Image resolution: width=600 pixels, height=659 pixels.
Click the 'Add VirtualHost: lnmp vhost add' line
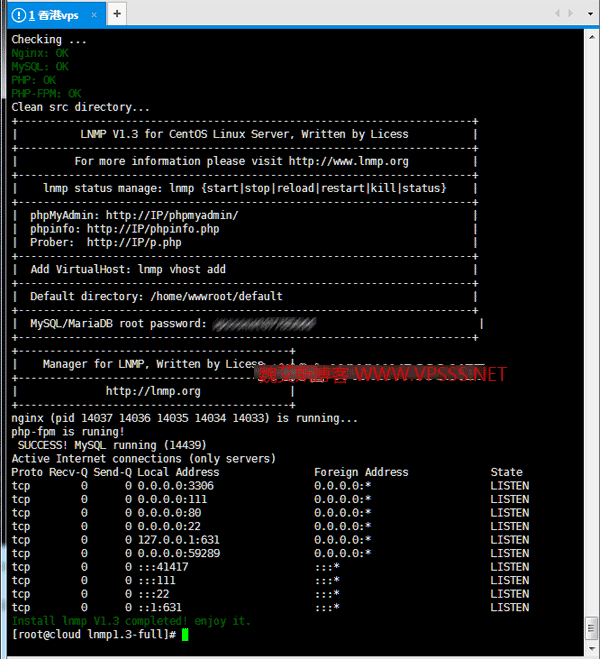[x=128, y=269]
